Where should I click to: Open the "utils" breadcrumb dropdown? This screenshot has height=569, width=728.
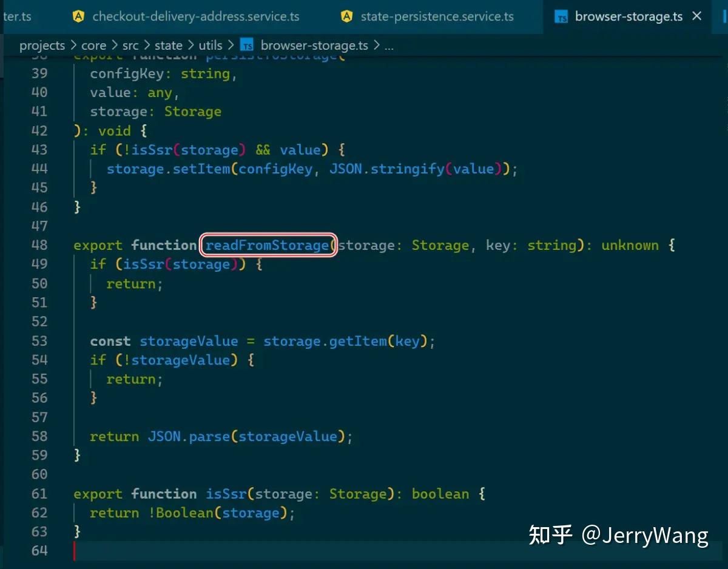[x=210, y=45]
